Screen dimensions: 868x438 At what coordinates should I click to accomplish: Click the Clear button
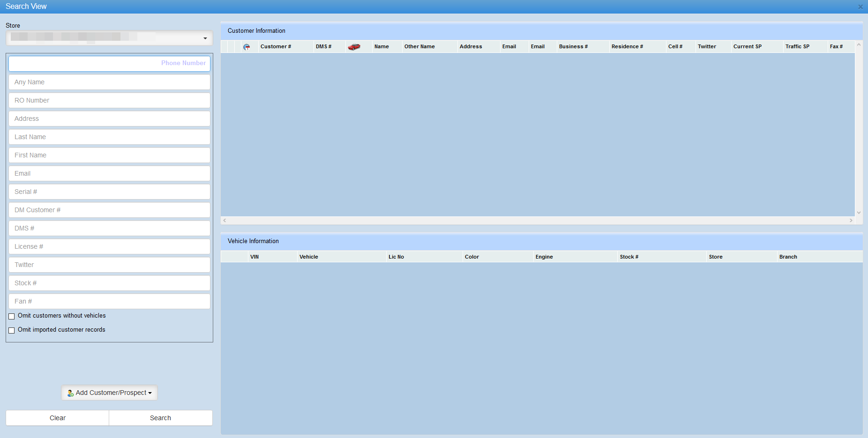click(x=58, y=418)
